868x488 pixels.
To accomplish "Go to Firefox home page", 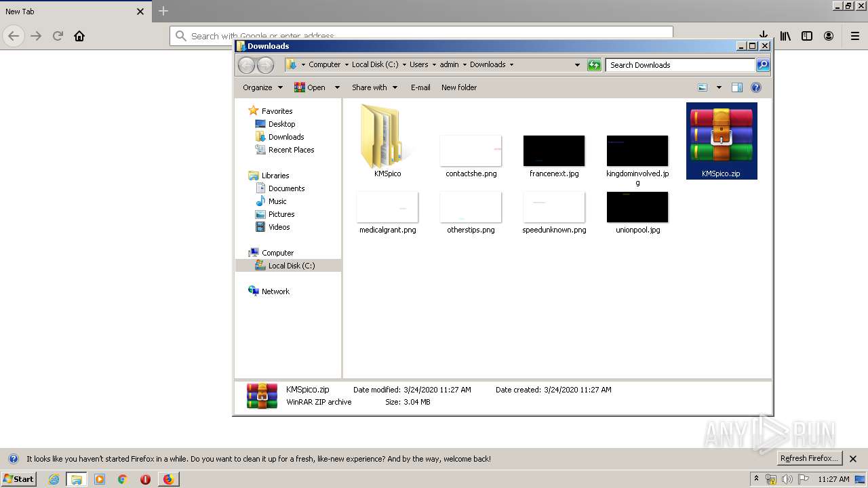I will [x=79, y=36].
